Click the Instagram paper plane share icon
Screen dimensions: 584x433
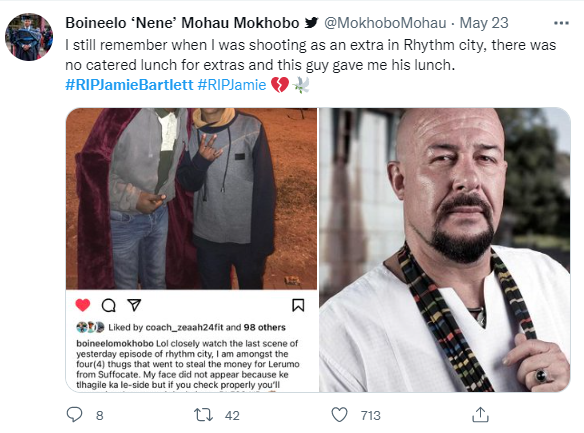(134, 305)
